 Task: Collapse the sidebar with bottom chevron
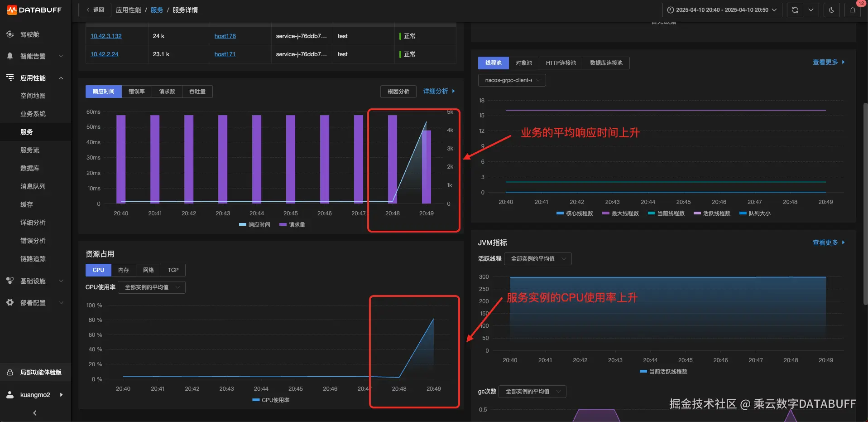point(35,412)
